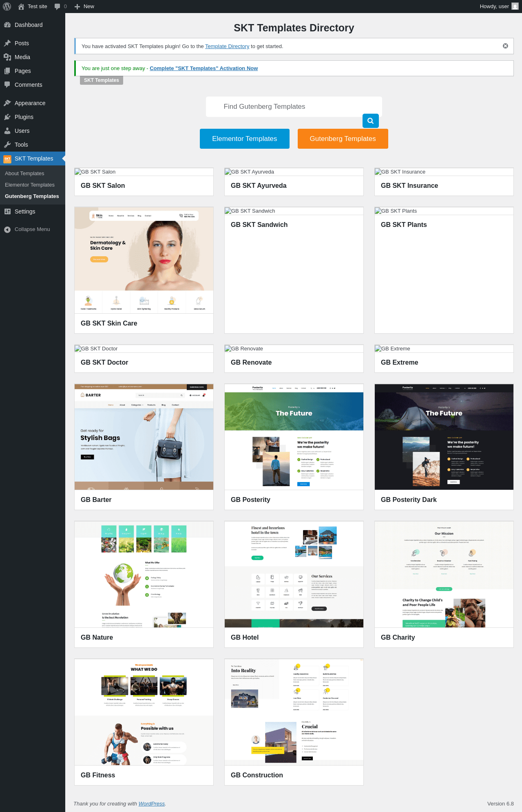This screenshot has width=522, height=812.
Task: Click the Settings sliders icon
Action: (7, 211)
